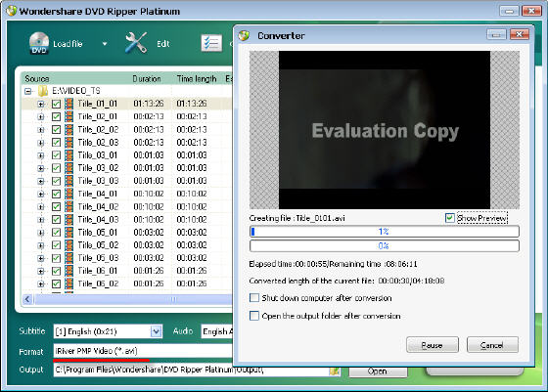Click the film icon of Title_03_01

point(69,155)
